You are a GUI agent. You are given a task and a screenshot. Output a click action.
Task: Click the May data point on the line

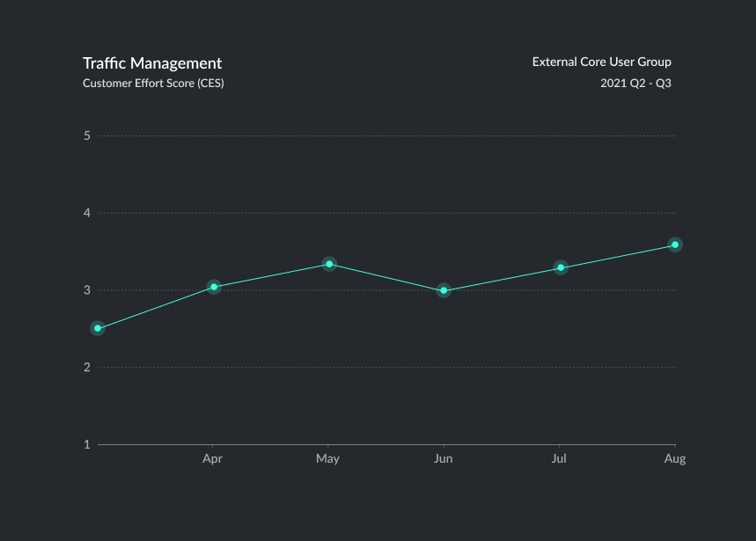(x=329, y=264)
